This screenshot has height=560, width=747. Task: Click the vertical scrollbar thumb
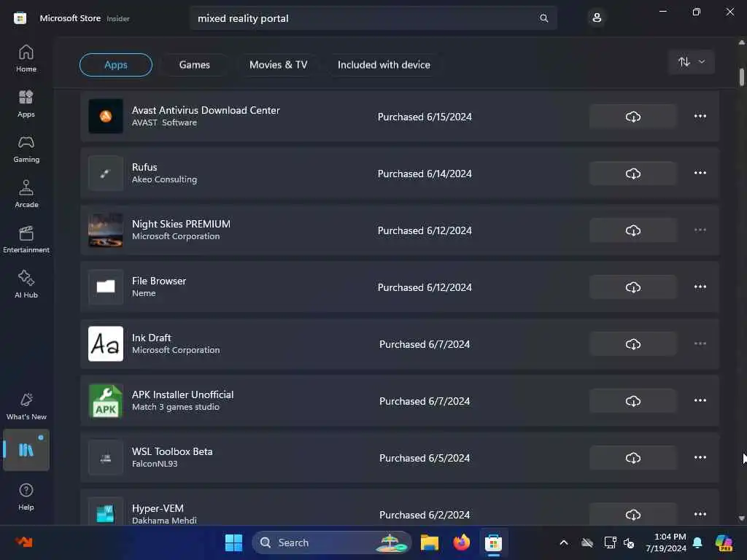pyautogui.click(x=741, y=77)
